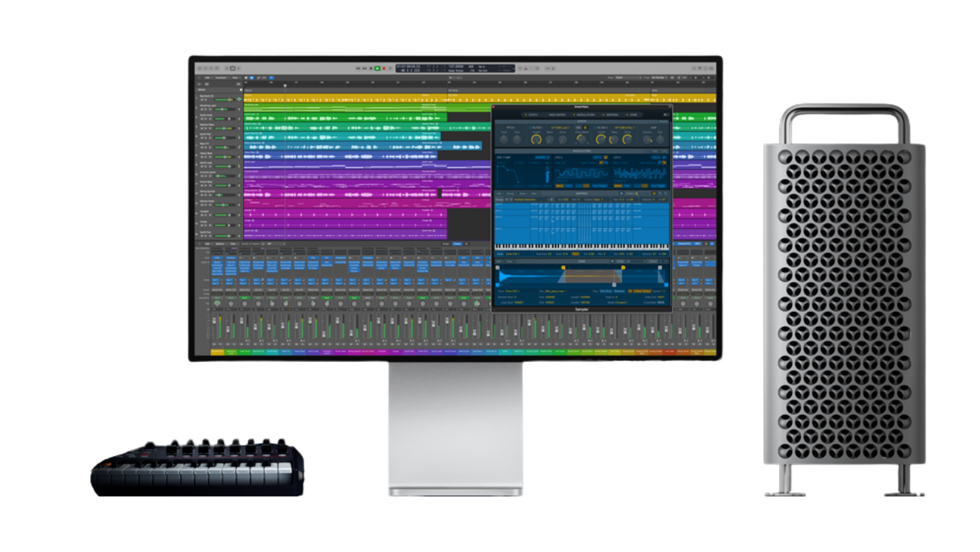Select the MAPPING tab in Sampler
The height and width of the screenshot is (552, 980).
coord(611,115)
